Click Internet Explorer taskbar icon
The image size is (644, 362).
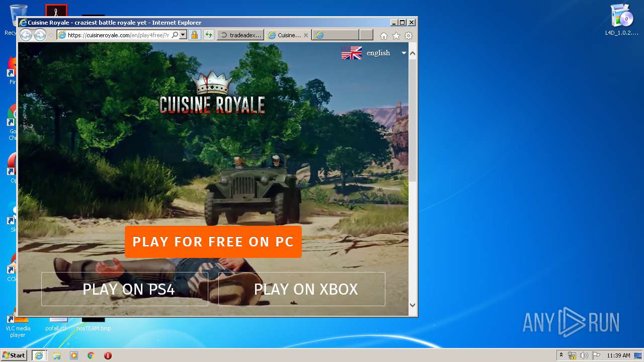click(39, 355)
